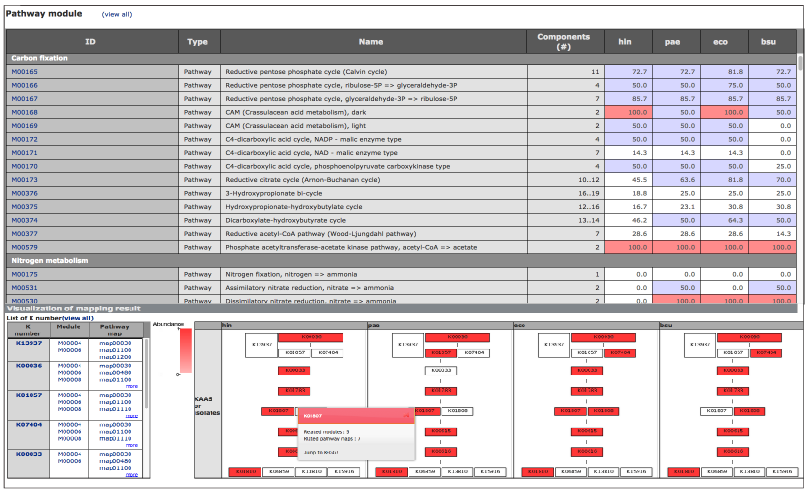Click the more link in K01057 row
This screenshot has height=491, width=809.
(132, 416)
